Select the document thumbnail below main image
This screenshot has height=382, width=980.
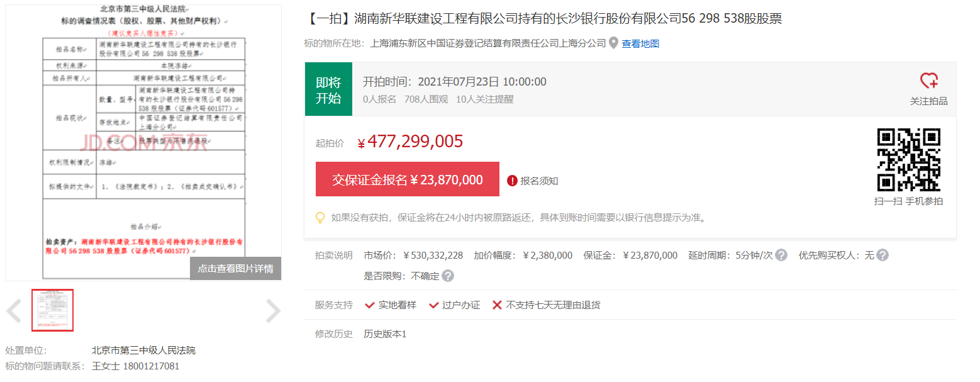point(53,310)
